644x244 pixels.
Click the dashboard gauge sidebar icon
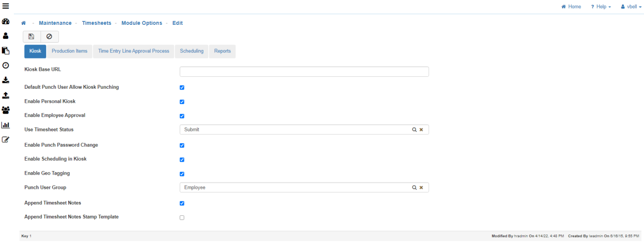(6, 22)
